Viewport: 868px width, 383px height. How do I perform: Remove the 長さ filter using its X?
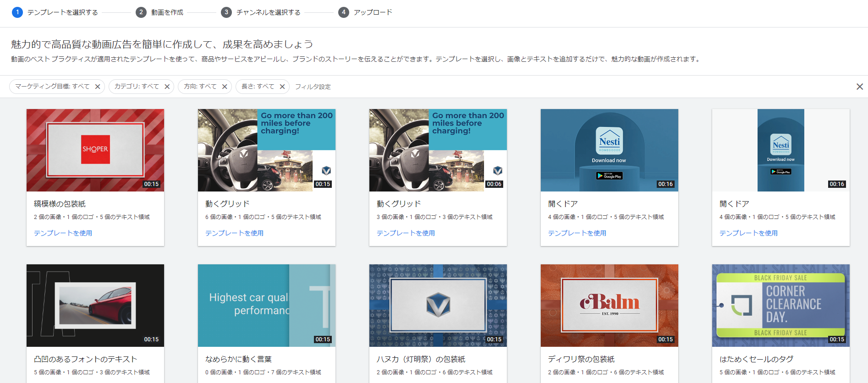pos(282,87)
